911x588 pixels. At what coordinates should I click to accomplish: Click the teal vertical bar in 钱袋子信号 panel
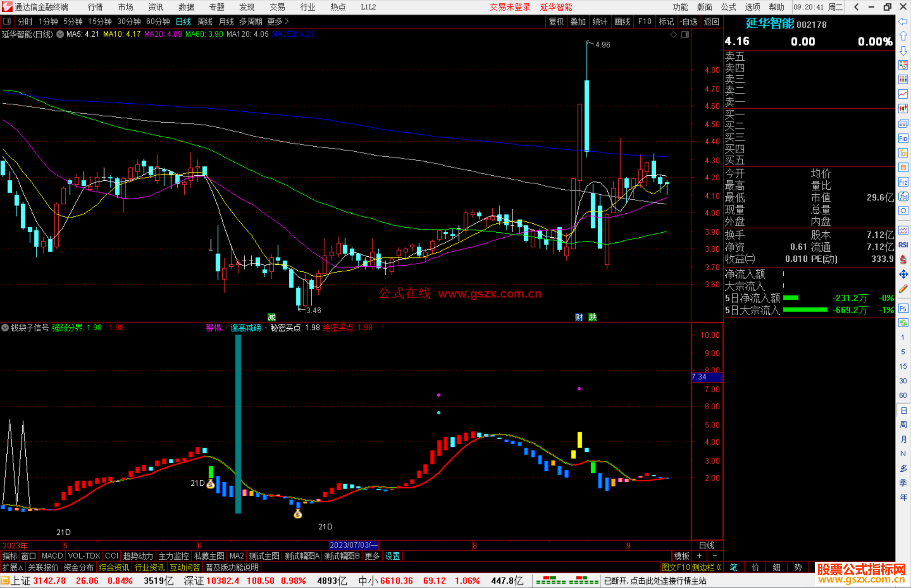pos(238,424)
